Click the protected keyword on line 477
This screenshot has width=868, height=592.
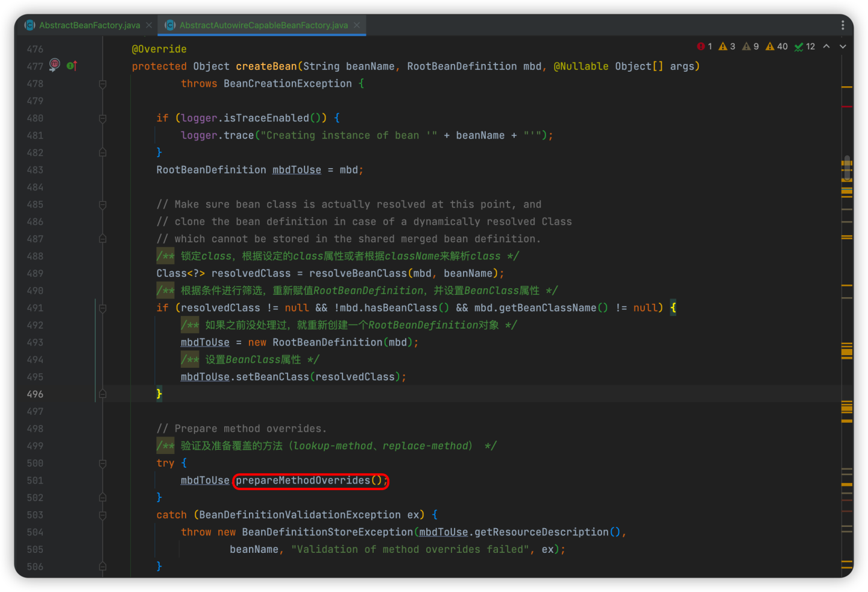click(159, 66)
